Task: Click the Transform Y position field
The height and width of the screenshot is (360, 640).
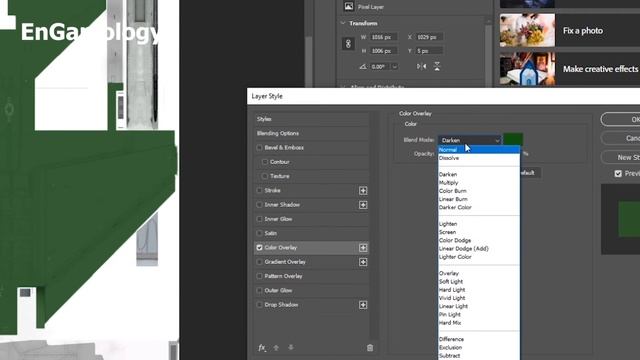Action: tap(429, 51)
